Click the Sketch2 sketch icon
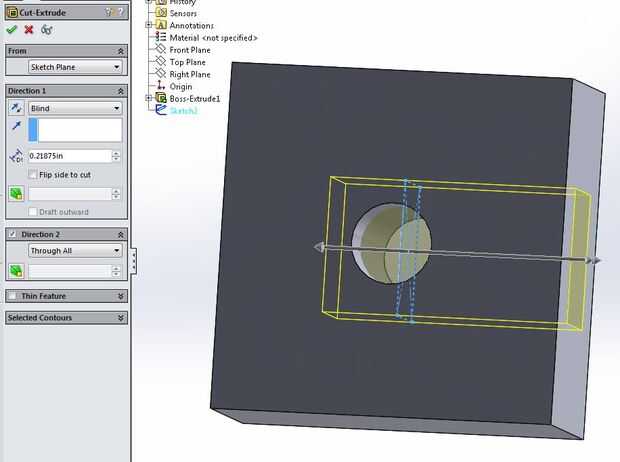The width and height of the screenshot is (620, 462). coord(161,110)
